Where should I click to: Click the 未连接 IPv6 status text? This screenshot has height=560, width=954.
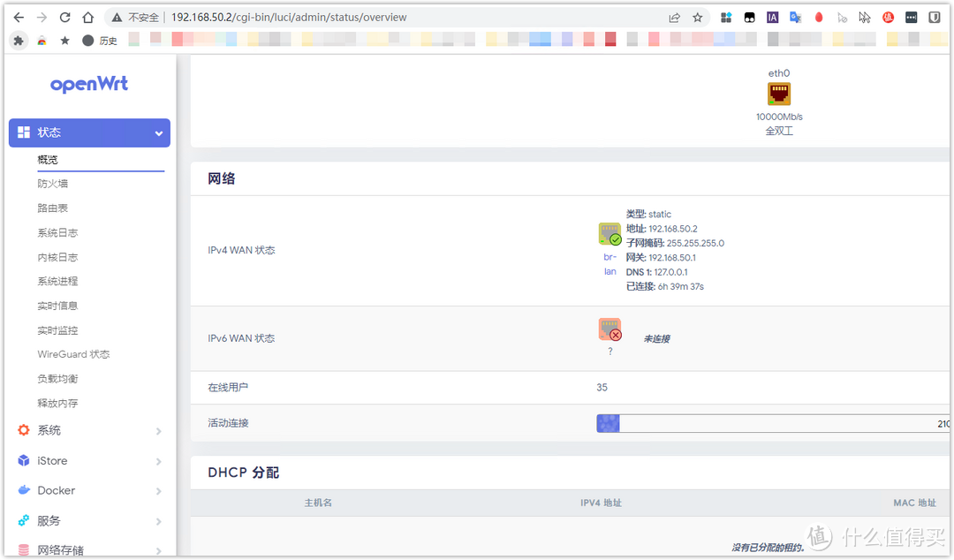(656, 338)
